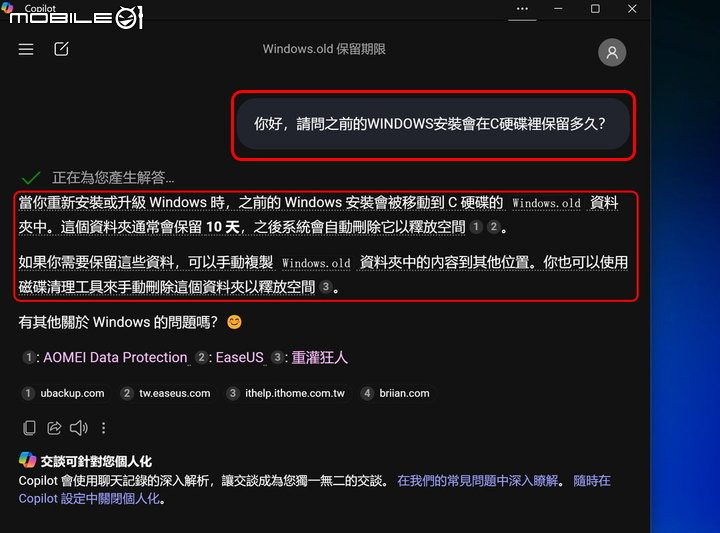Image resolution: width=720 pixels, height=533 pixels.
Task: Open the 在我們的常見問題中深入瞭解 link
Action: tap(478, 481)
